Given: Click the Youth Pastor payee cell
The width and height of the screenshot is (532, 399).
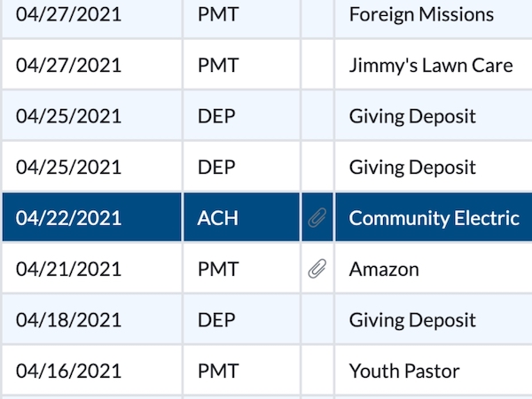Looking at the screenshot, I should (x=404, y=372).
